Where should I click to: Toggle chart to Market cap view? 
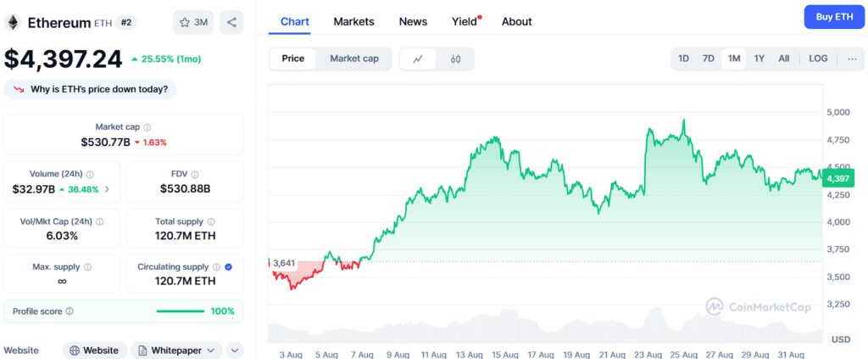coord(354,59)
